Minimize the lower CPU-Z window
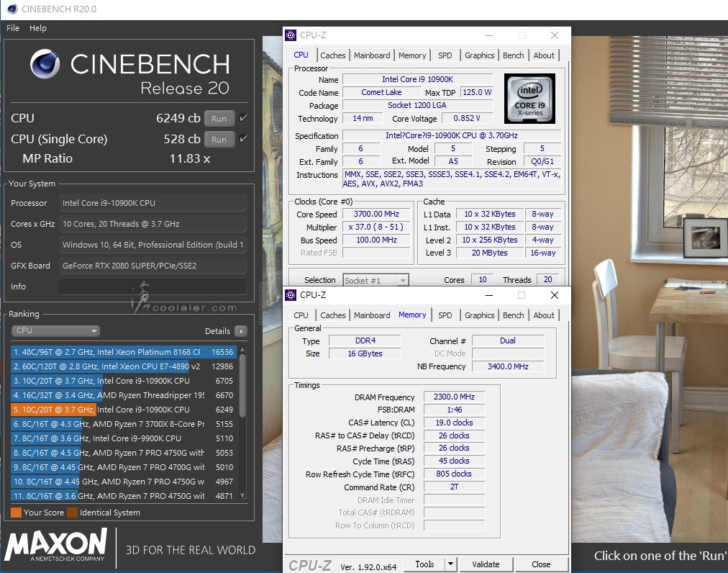This screenshot has height=573, width=728. 489,295
